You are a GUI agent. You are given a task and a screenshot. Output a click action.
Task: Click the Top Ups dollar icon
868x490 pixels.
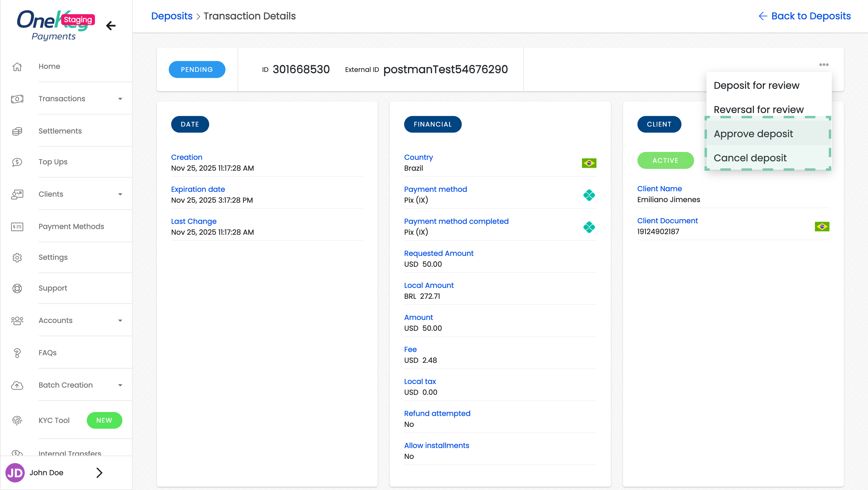coord(17,162)
